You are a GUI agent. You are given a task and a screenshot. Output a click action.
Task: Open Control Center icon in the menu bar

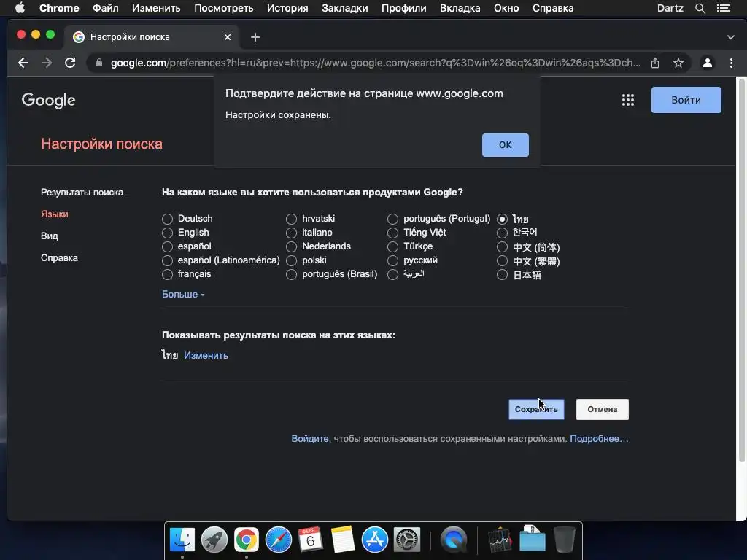click(x=724, y=8)
